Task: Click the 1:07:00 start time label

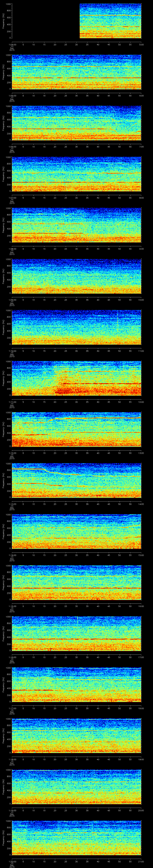Action: (12, 197)
